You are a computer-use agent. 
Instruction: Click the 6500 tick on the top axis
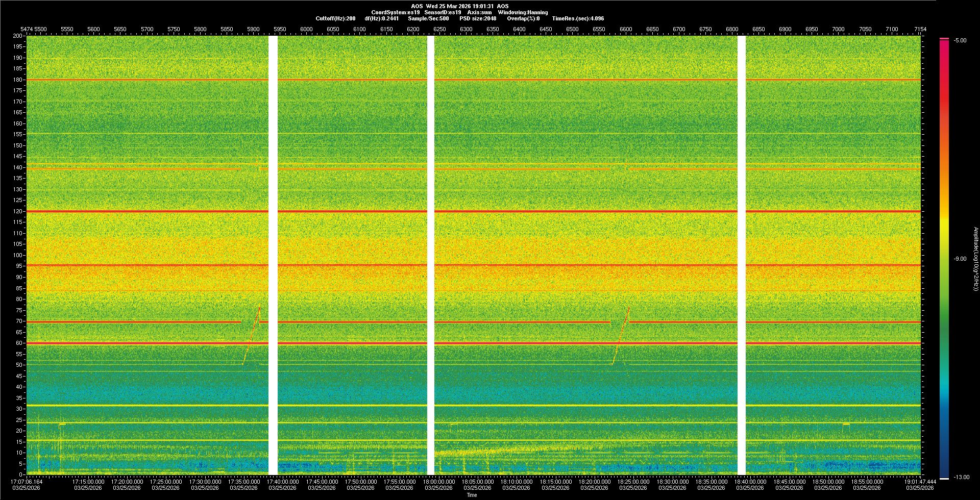(x=572, y=30)
